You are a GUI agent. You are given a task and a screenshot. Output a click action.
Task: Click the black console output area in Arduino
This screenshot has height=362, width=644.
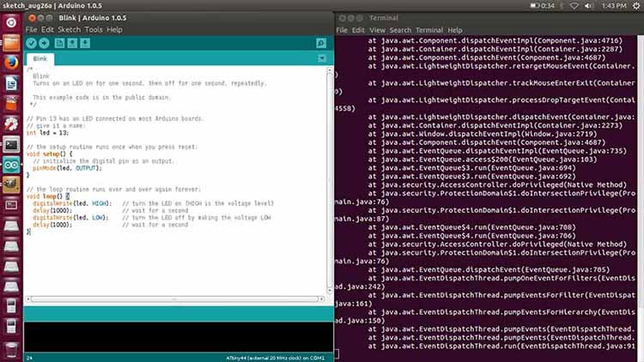pyautogui.click(x=179, y=337)
